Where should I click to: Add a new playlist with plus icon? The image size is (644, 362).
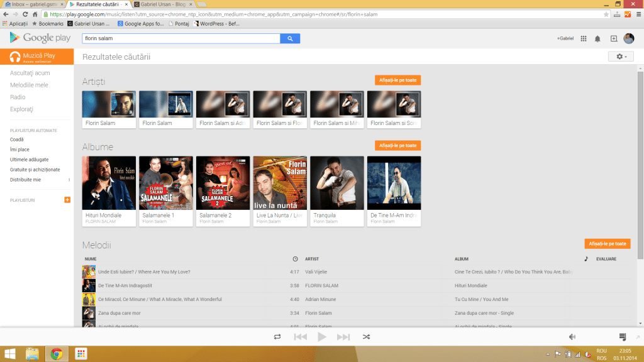(67, 200)
